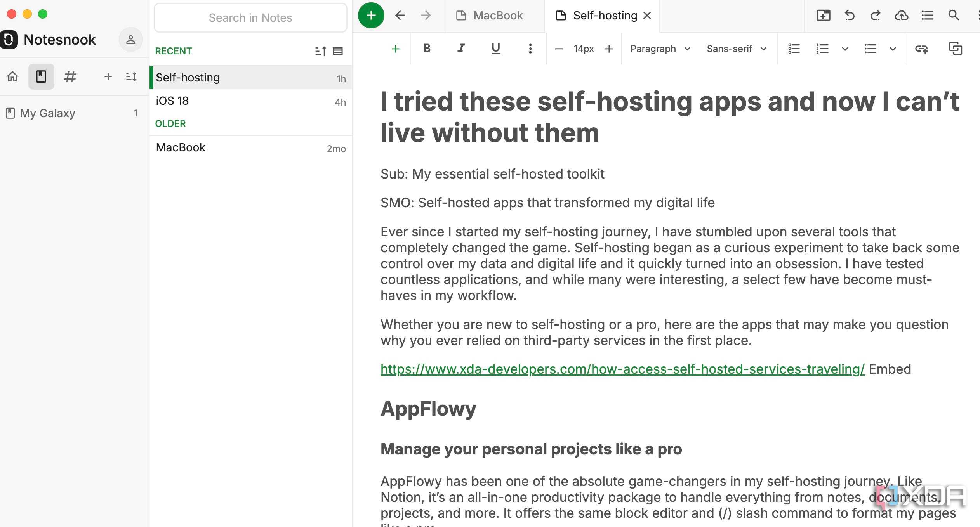
Task: Expand the bullet list style options
Action: click(x=893, y=49)
